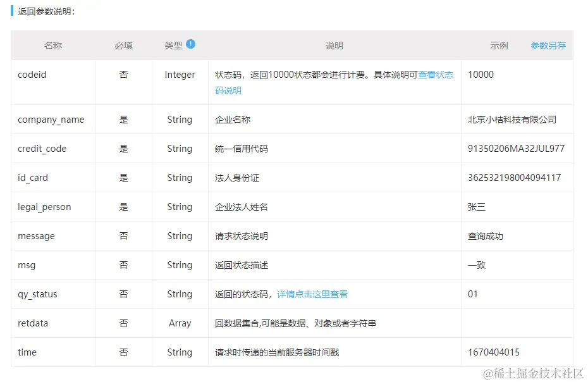Click String type in credit_code row
Screen dimensions: 588x384
pyautogui.click(x=180, y=149)
